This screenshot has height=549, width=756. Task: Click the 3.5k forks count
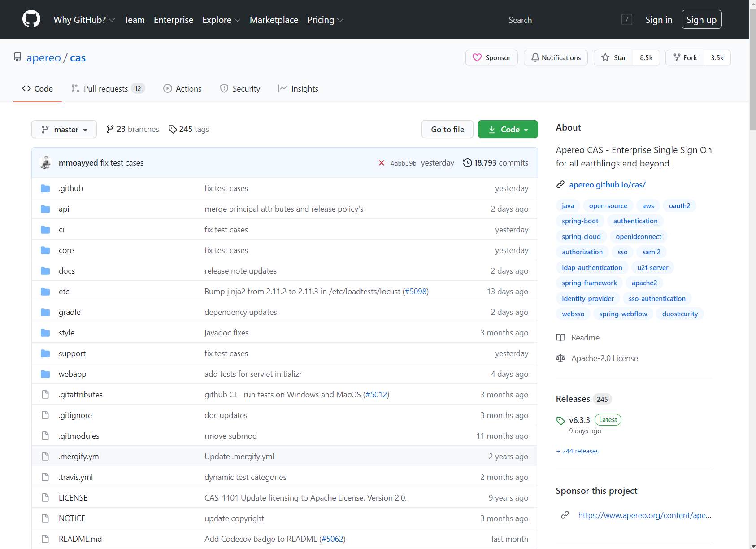(717, 57)
